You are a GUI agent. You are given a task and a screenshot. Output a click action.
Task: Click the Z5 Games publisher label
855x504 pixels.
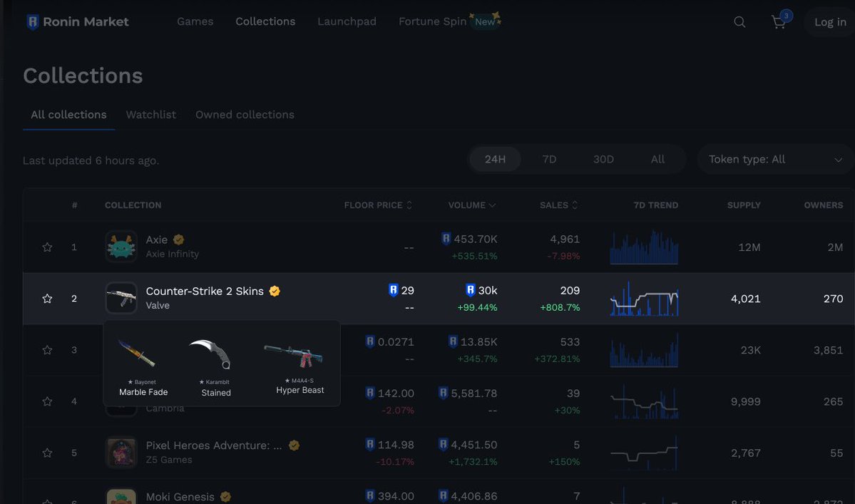(169, 459)
